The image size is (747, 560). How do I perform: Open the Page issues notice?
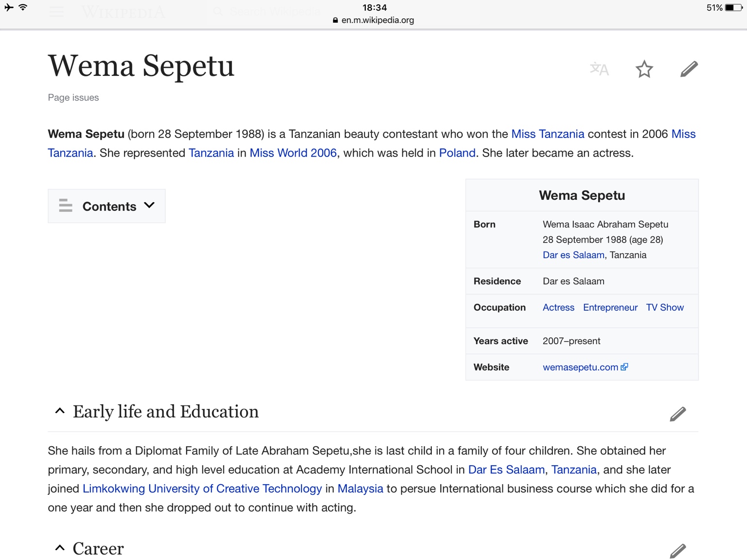pyautogui.click(x=73, y=98)
